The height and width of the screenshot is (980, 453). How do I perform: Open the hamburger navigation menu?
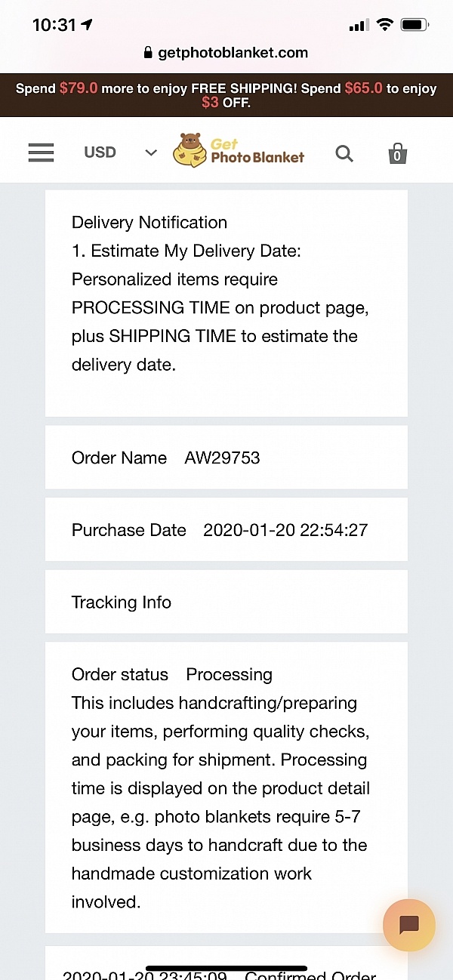pos(41,153)
